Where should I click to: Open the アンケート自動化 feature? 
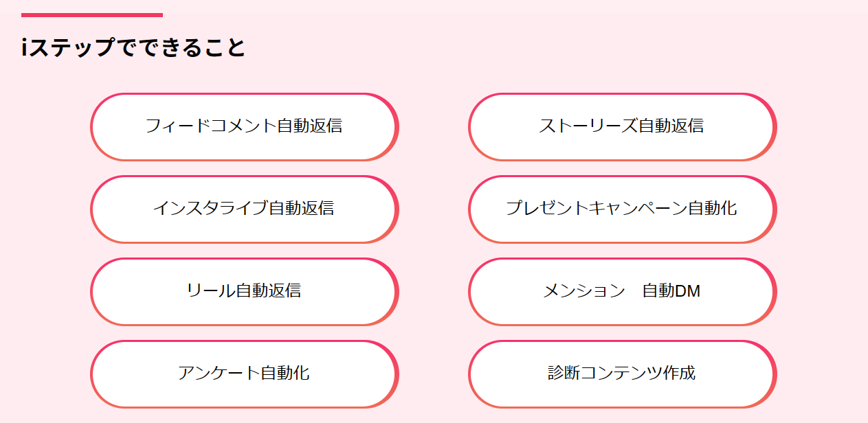pyautogui.click(x=244, y=374)
